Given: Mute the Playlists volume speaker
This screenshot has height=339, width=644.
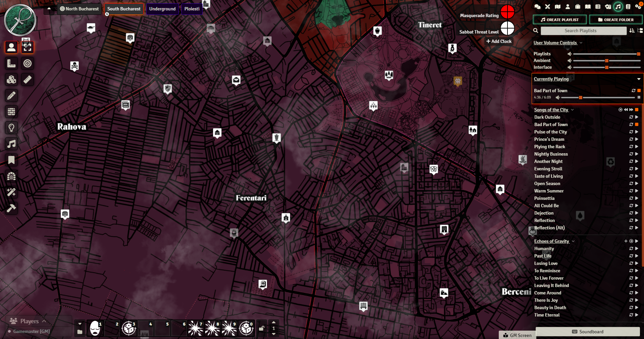Looking at the screenshot, I should pos(570,54).
